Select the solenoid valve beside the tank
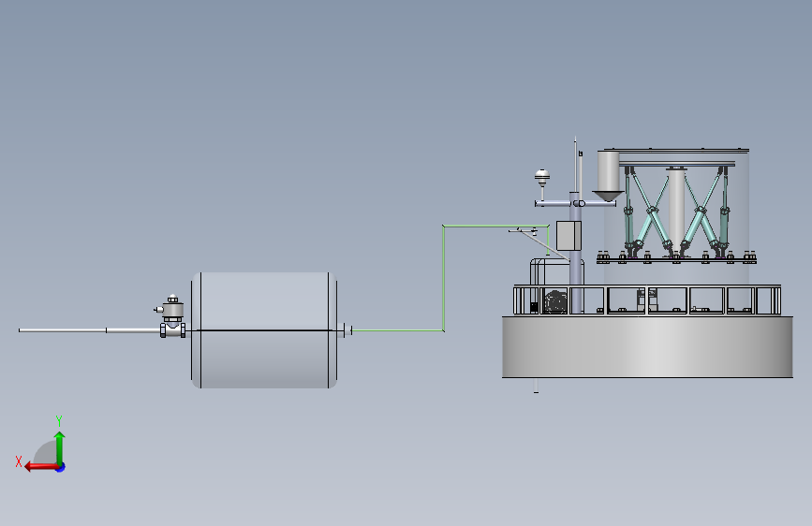The width and height of the screenshot is (812, 526). click(172, 315)
